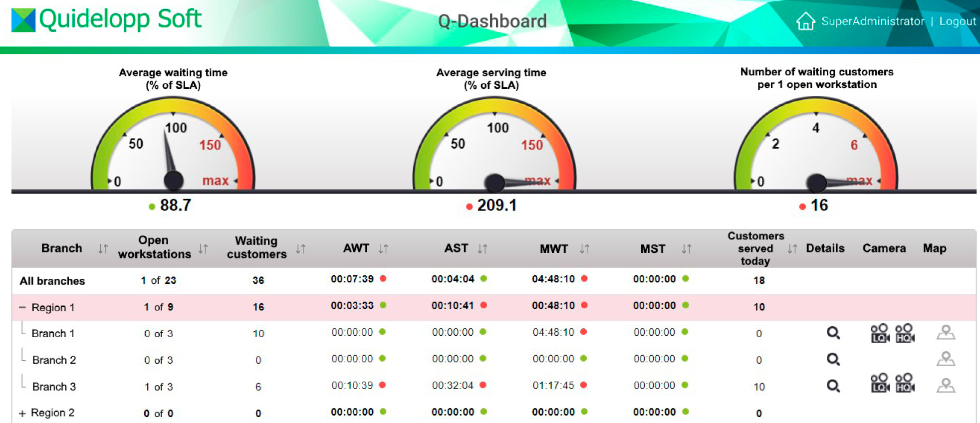
Task: Open LQ camera feed for Branch 1
Action: coord(880,333)
